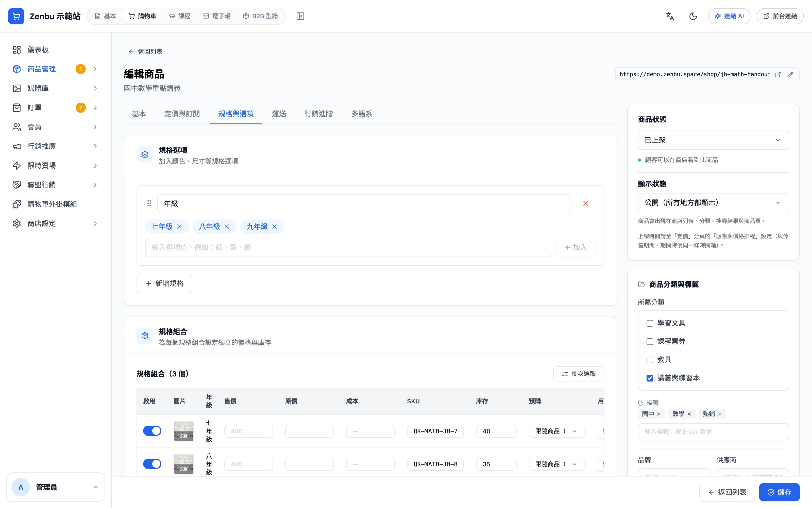Viewport: 812px width, 508px height.
Task: Click the bottom 返回列表 button
Action: click(727, 492)
